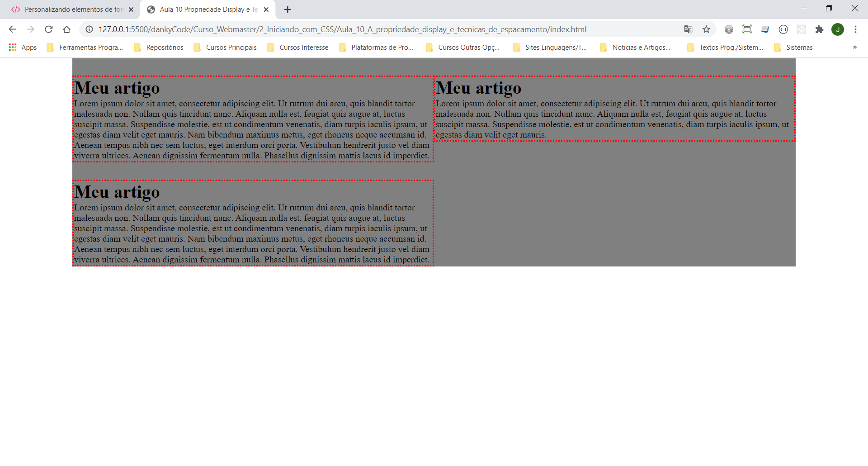Bookmark this page with the star

click(706, 29)
